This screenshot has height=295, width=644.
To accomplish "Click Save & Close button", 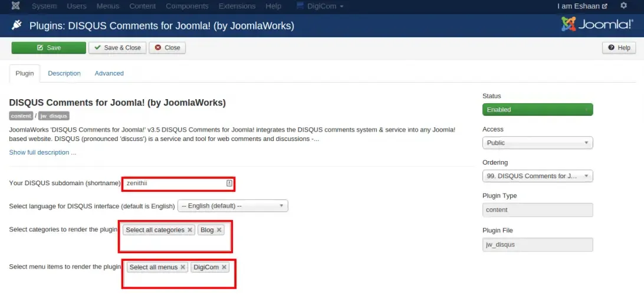I will [x=117, y=48].
